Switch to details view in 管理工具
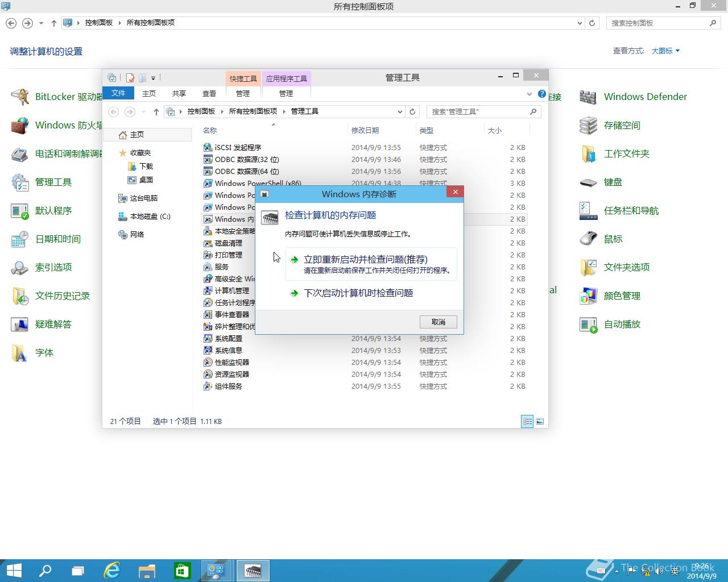Viewport: 728px width, 582px height. (527, 421)
